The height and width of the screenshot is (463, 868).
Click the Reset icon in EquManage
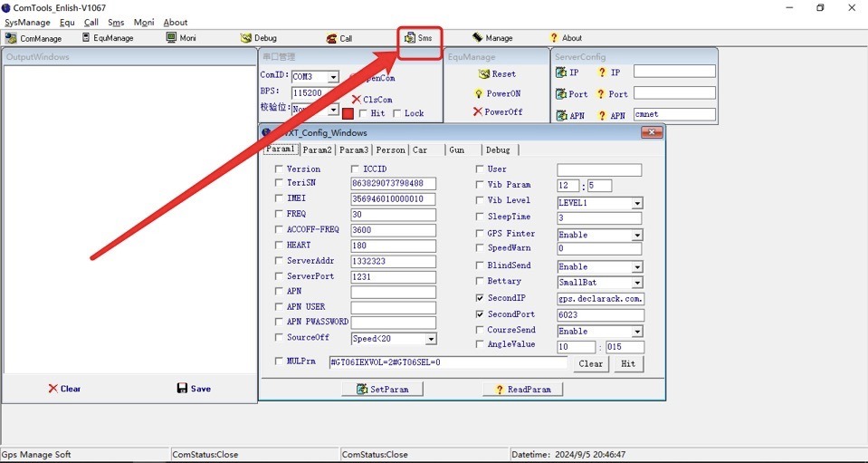tap(484, 74)
